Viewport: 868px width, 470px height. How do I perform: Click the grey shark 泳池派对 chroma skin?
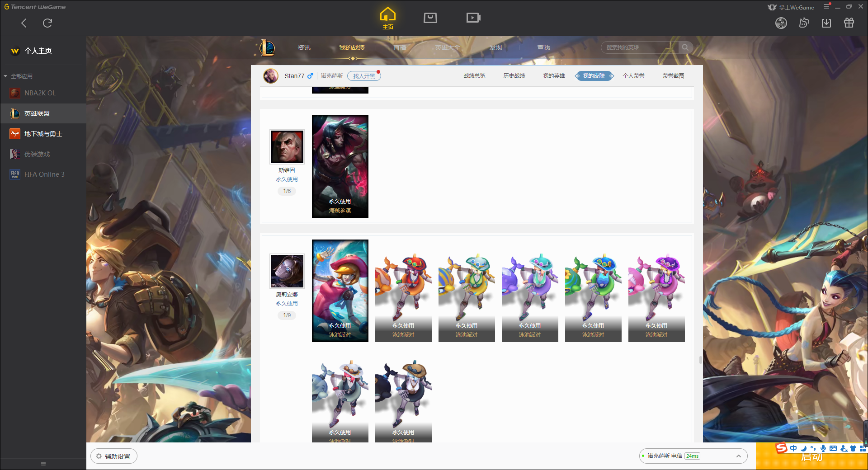[340, 401]
